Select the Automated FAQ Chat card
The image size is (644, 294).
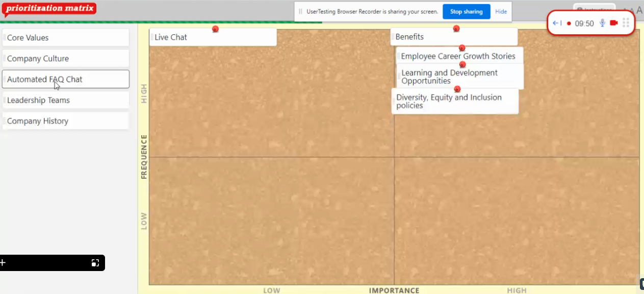tap(66, 79)
